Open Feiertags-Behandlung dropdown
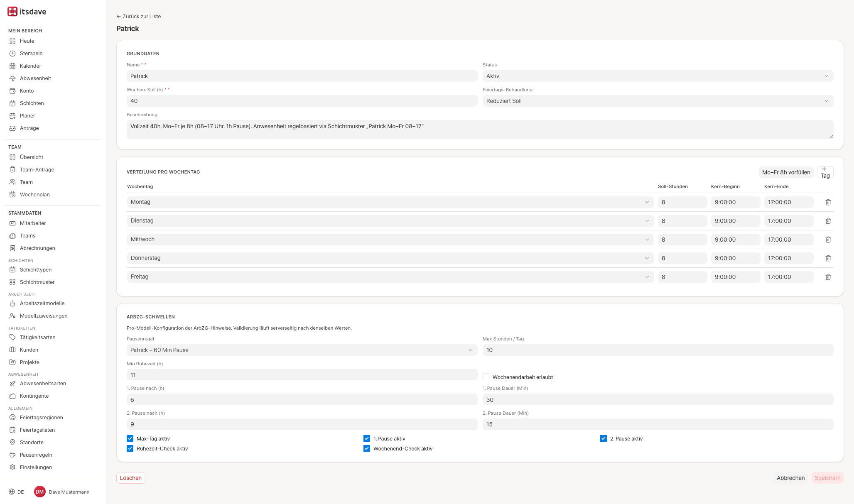 click(x=658, y=101)
